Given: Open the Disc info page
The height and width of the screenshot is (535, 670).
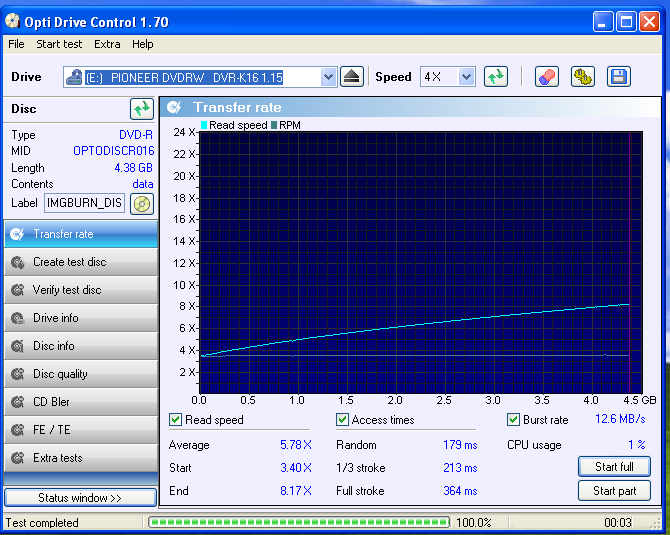Looking at the screenshot, I should pos(81,346).
